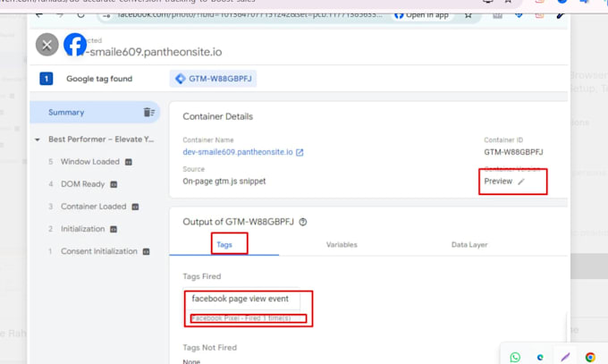The width and height of the screenshot is (608, 364).
Task: Edit the Preview container version with the pencil icon
Action: click(521, 182)
